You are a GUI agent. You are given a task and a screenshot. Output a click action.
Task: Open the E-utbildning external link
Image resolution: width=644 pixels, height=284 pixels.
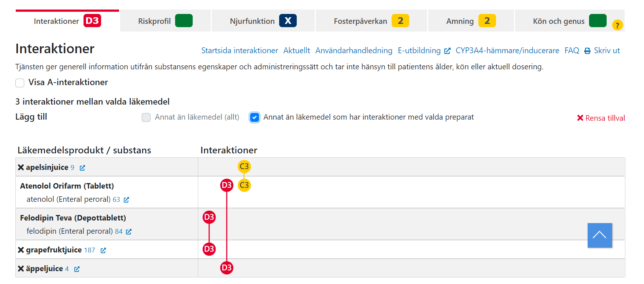click(424, 51)
